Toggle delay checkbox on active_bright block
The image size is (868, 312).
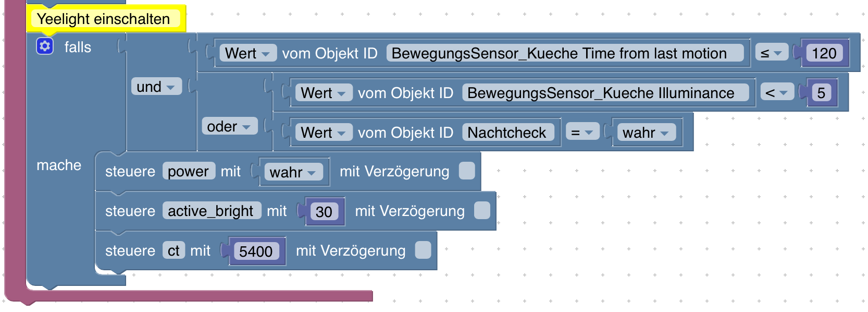482,210
